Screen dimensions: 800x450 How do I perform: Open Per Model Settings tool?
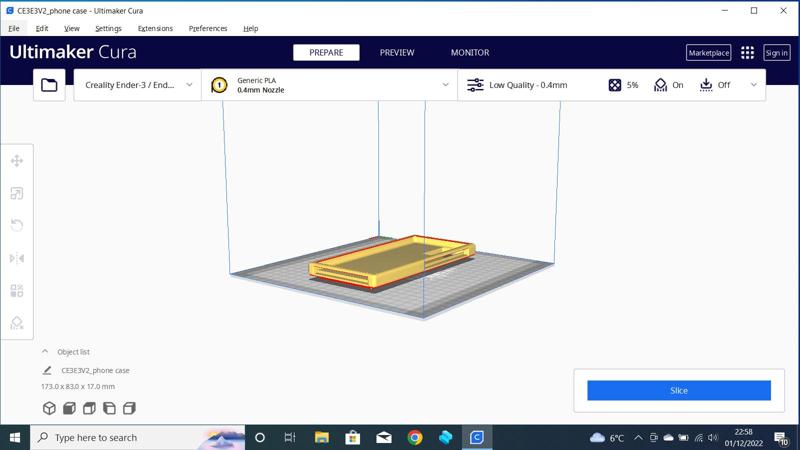17,291
